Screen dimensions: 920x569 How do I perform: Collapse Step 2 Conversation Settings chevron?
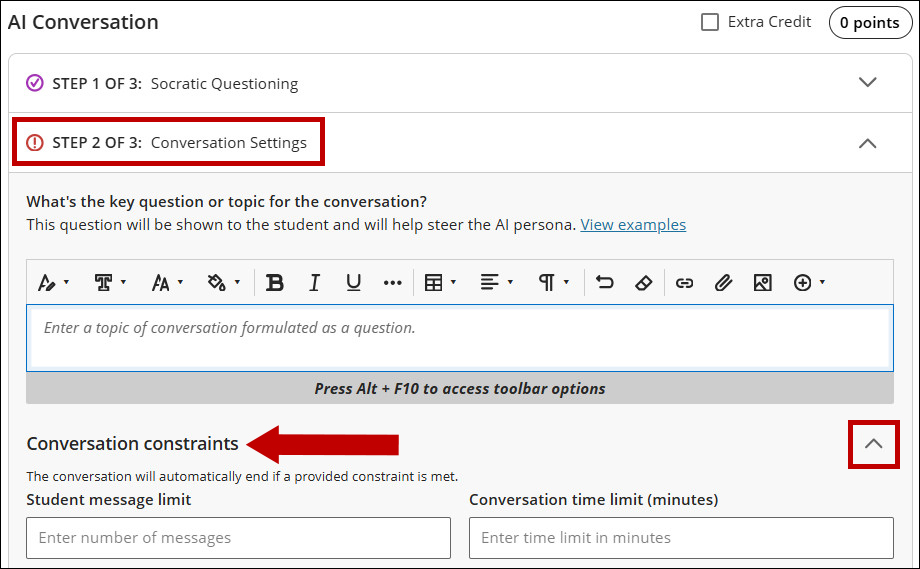pyautogui.click(x=867, y=143)
